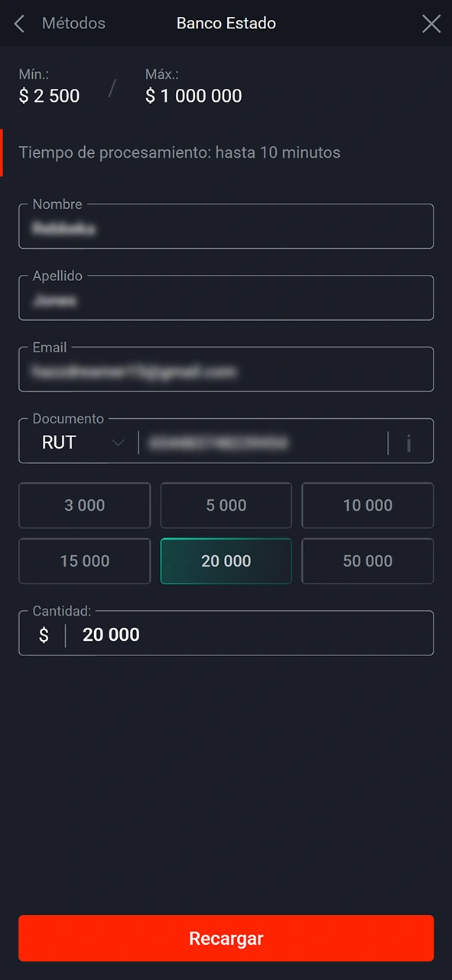Focus the Apellido input field

coord(226,297)
